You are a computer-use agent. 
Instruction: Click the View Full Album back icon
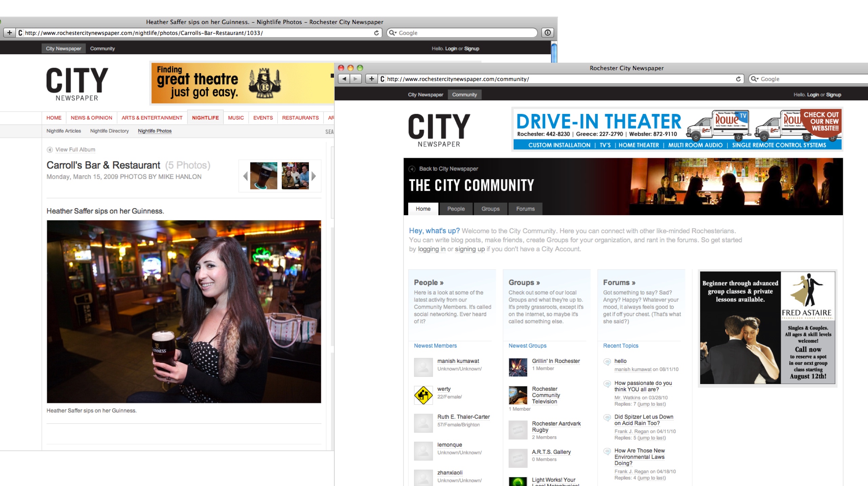click(x=50, y=150)
